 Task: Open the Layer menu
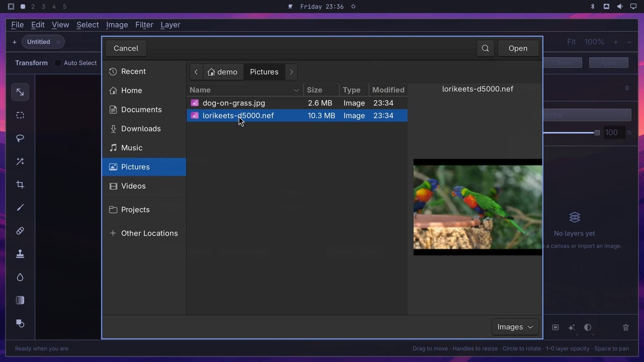[x=170, y=25]
